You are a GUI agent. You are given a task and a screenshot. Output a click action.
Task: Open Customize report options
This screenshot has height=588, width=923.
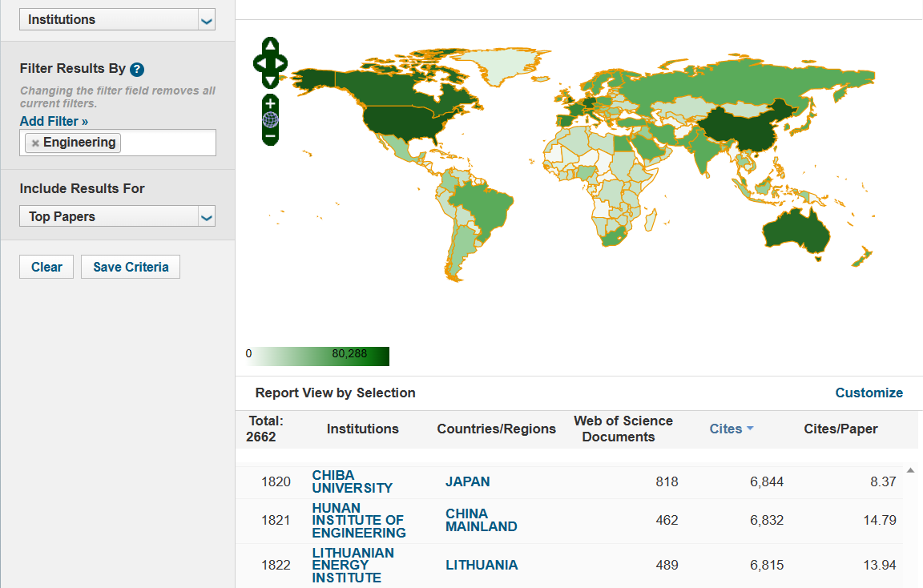pyautogui.click(x=869, y=393)
